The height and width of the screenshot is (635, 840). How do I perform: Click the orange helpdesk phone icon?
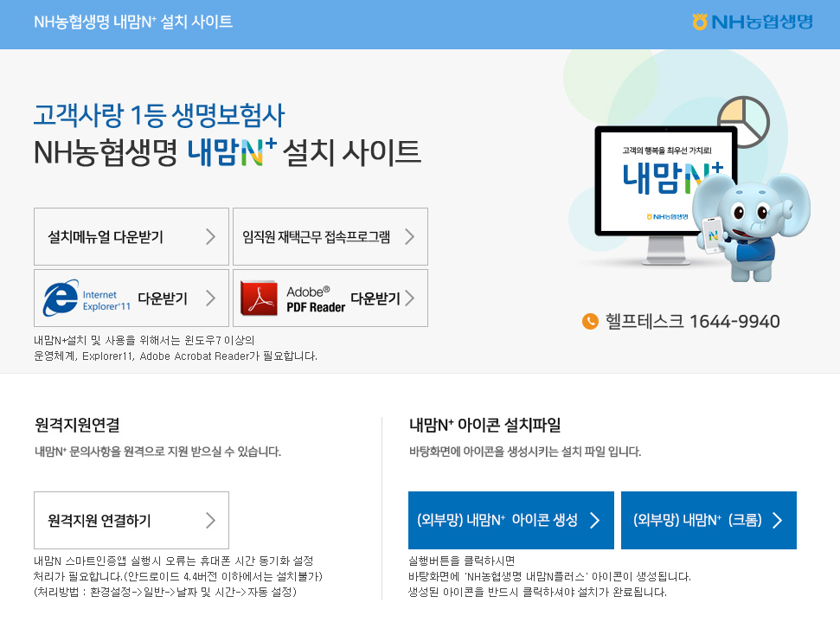590,322
